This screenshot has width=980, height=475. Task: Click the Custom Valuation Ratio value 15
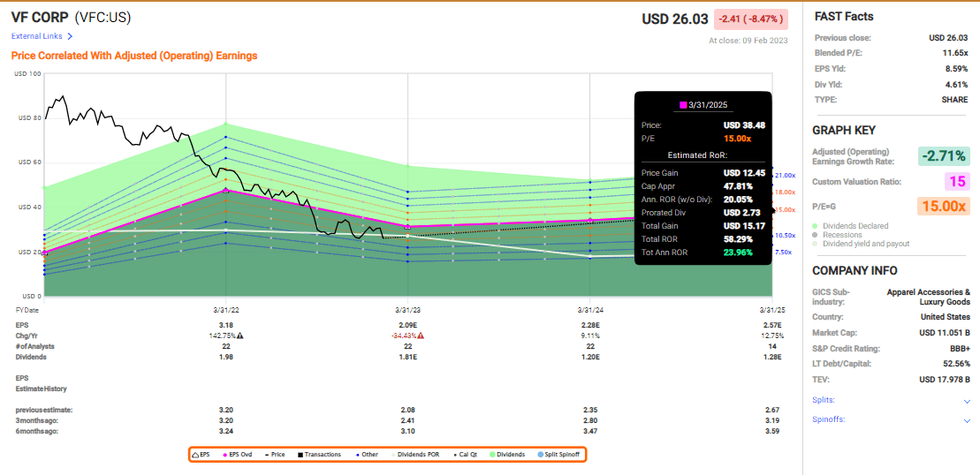(958, 182)
